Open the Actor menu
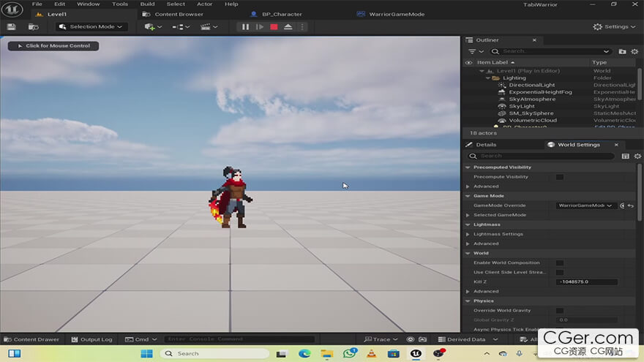The width and height of the screenshot is (644, 362). click(204, 4)
